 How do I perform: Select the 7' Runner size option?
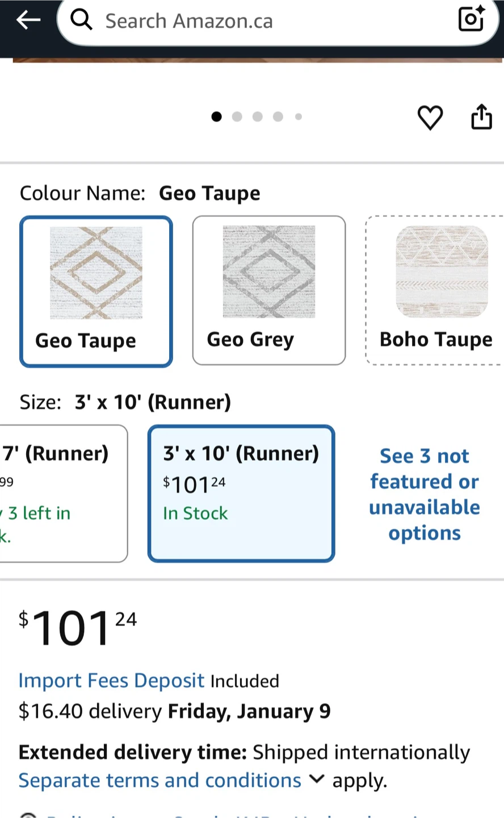[x=62, y=493]
